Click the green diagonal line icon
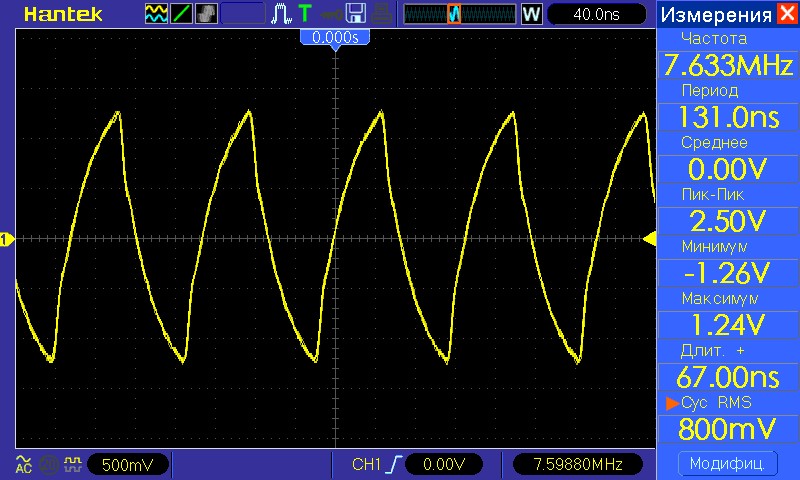 click(x=181, y=14)
